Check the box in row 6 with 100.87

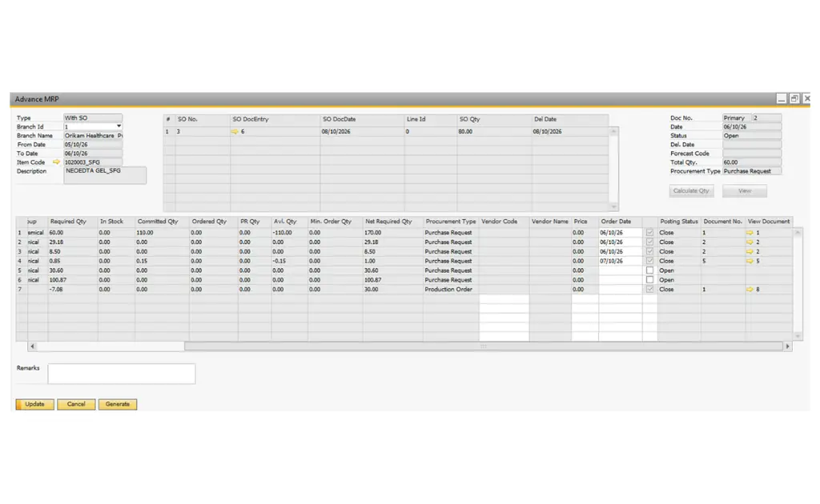point(649,279)
